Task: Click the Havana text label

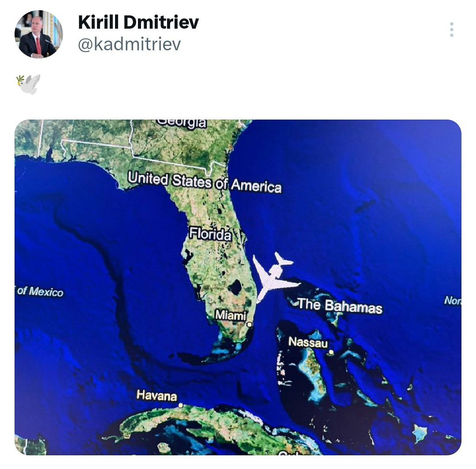Action: click(x=156, y=395)
